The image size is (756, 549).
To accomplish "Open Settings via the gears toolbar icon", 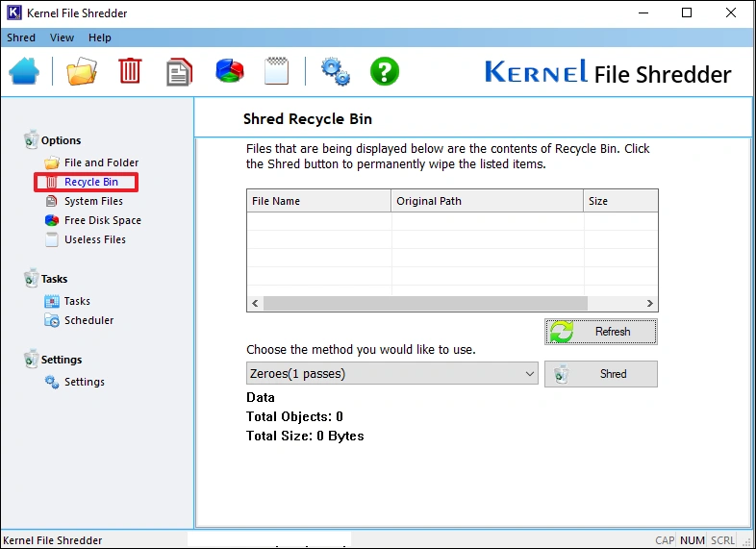I will tap(335, 72).
